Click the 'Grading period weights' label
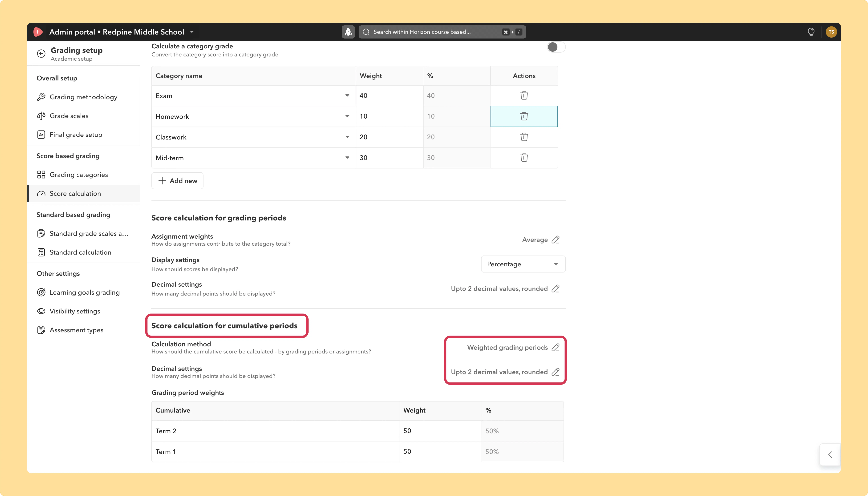The height and width of the screenshot is (496, 868). pyautogui.click(x=188, y=393)
